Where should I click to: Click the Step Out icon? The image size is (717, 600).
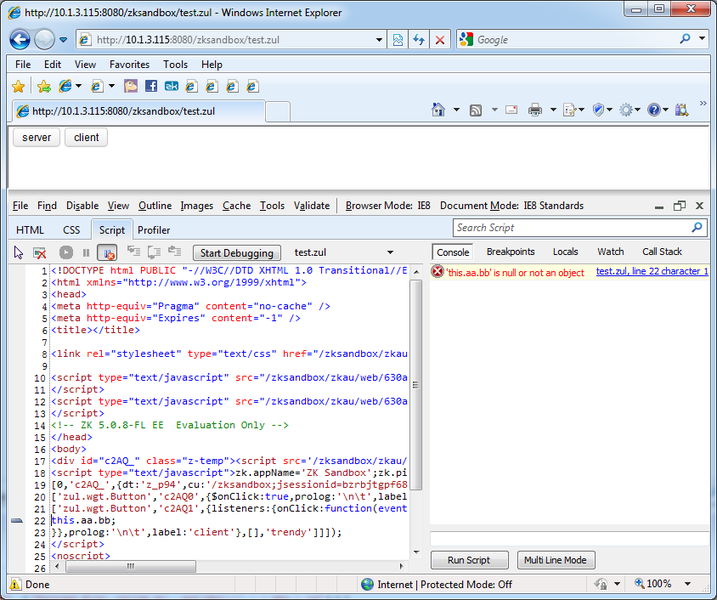tap(175, 252)
